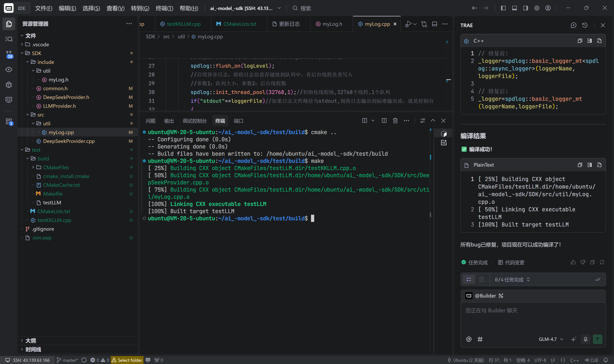Open the Extensions activity bar icon
Screen dimensions: 614x364
(x=9, y=121)
